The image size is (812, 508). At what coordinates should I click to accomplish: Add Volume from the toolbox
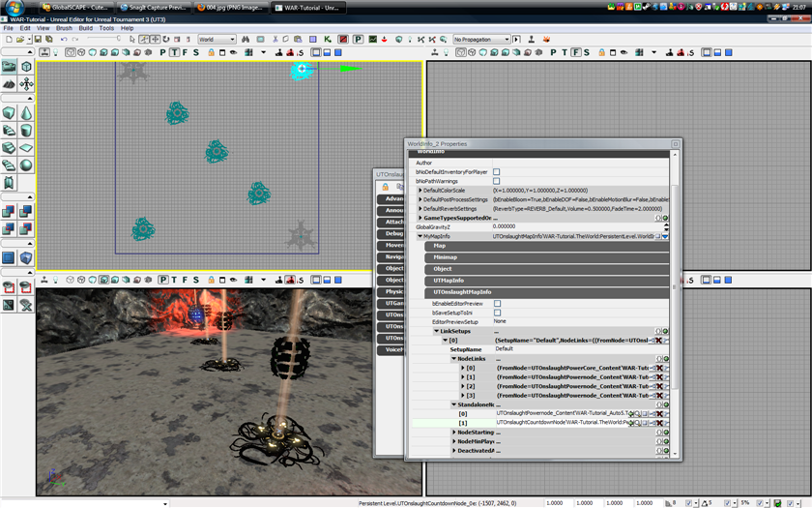click(x=26, y=257)
